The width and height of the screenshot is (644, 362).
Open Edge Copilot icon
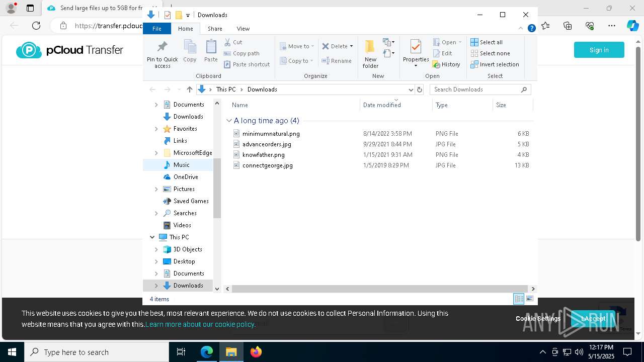click(632, 26)
